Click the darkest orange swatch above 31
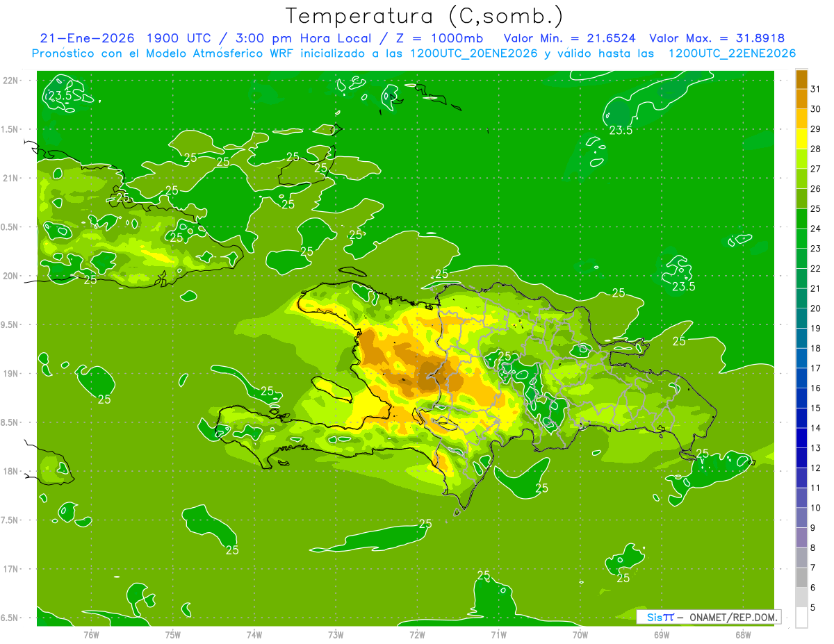Image resolution: width=834 pixels, height=644 pixels. (x=801, y=80)
